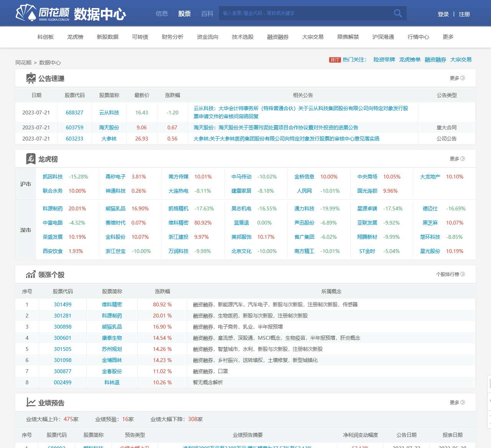The height and width of the screenshot is (448, 491).
Task: Open the 大参林 announcement link
Action: pyautogui.click(x=287, y=139)
